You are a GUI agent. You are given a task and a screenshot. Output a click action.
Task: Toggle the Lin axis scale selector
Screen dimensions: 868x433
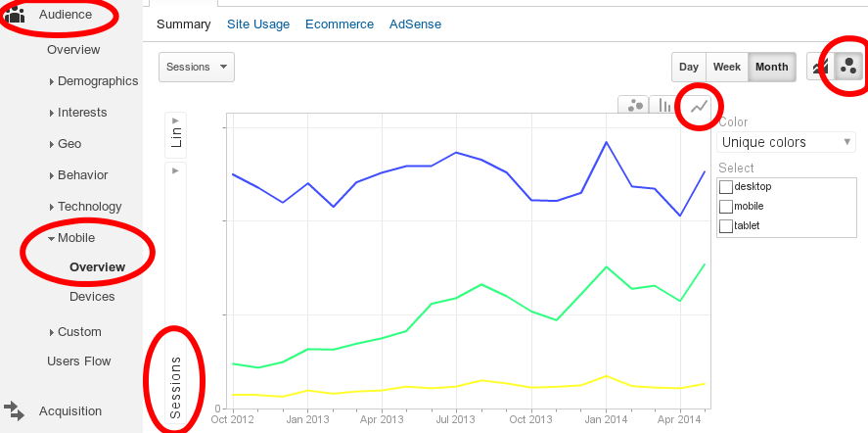coord(176,135)
